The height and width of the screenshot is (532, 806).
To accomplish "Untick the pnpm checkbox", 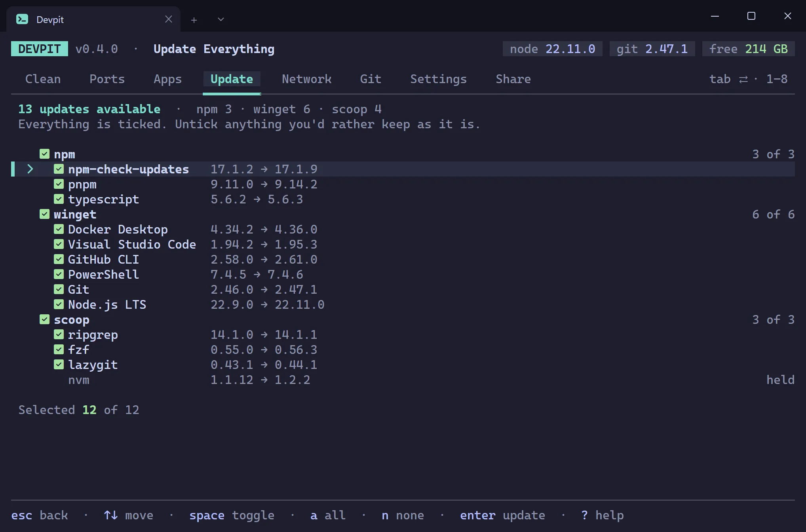I will tap(59, 184).
